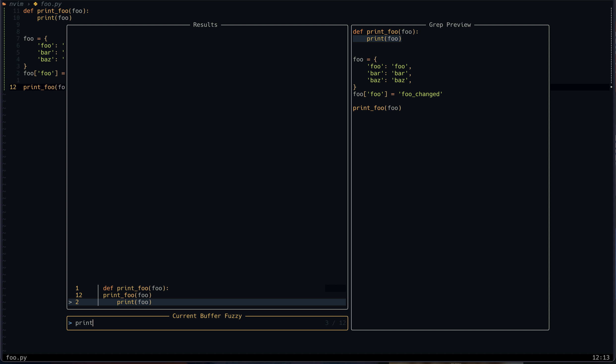This screenshot has width=616, height=364.
Task: Click the scrollbar position dot on the right edge
Action: pyautogui.click(x=611, y=87)
